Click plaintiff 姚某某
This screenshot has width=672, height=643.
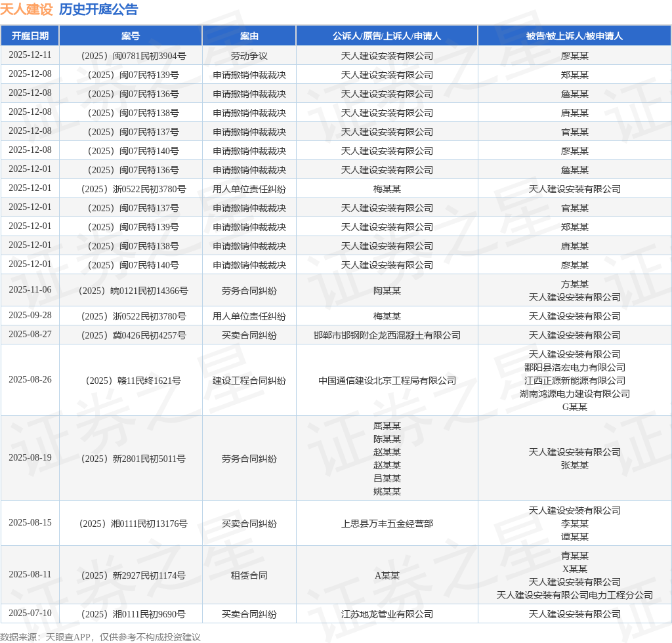(x=387, y=492)
